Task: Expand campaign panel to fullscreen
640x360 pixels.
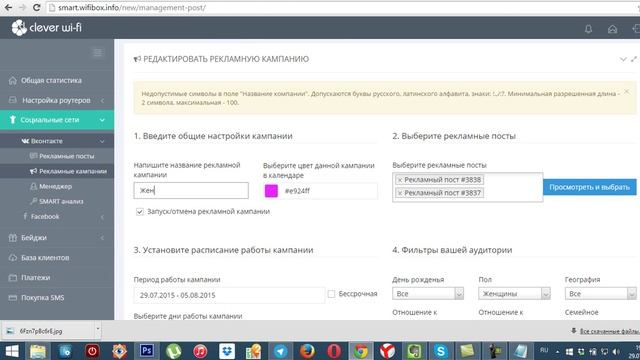Action: pyautogui.click(x=634, y=59)
